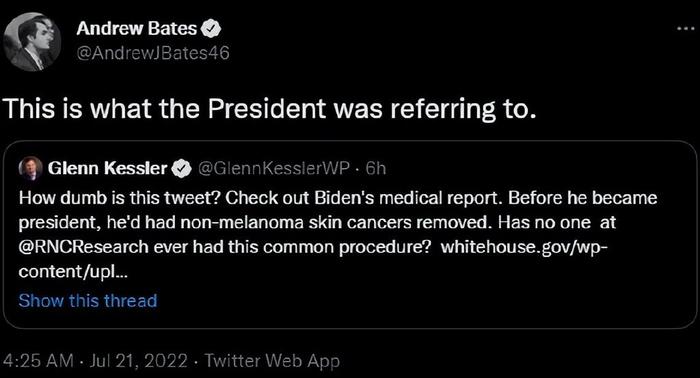Click the 6h timestamp on quoted tweet
The width and height of the screenshot is (700, 378).
[x=375, y=168]
